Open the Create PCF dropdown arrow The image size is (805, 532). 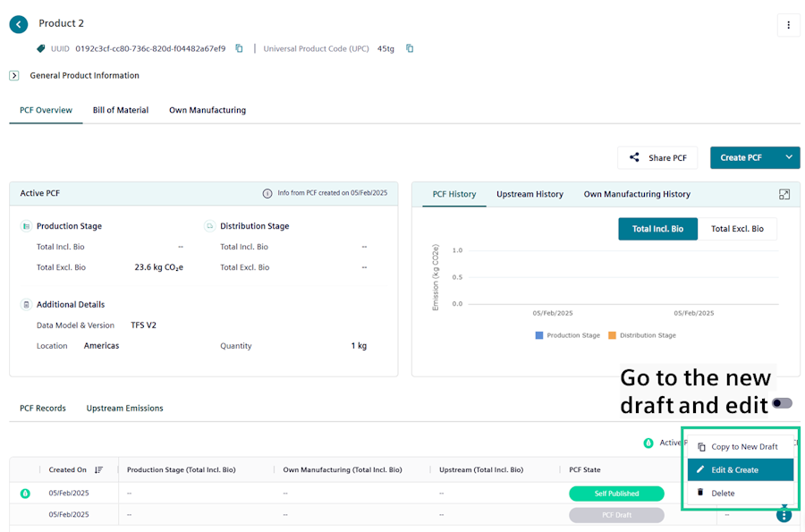coord(789,157)
